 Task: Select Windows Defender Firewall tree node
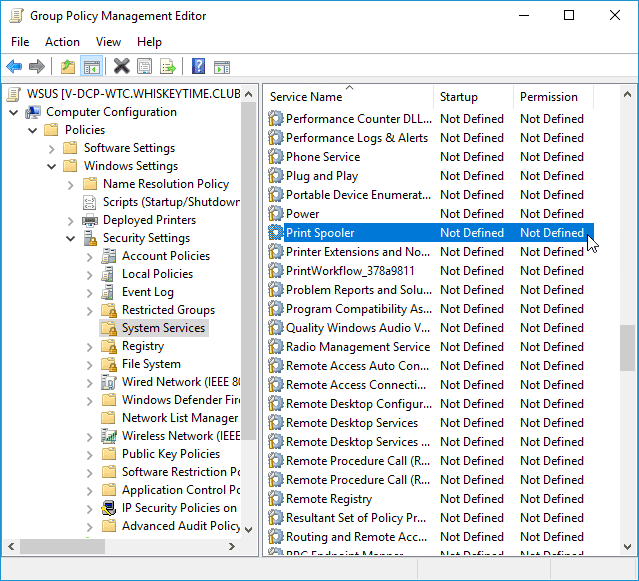[181, 400]
